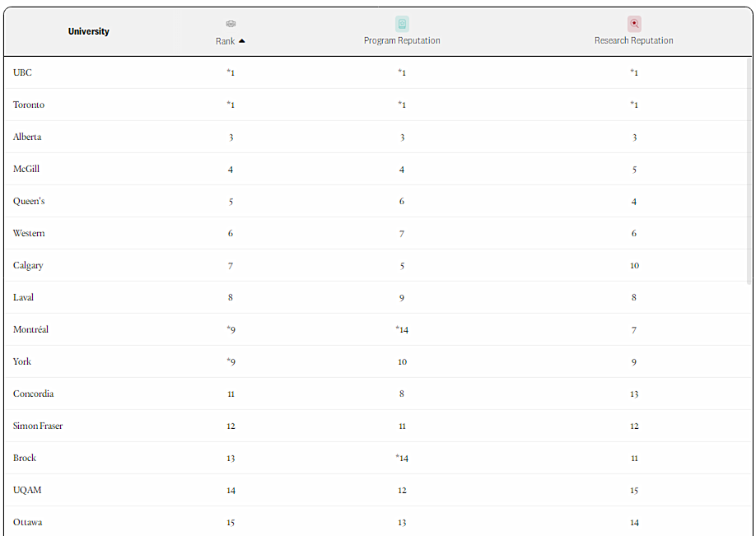The width and height of the screenshot is (756, 536).
Task: Click Brock's Program Reputation value *14
Action: tap(402, 459)
